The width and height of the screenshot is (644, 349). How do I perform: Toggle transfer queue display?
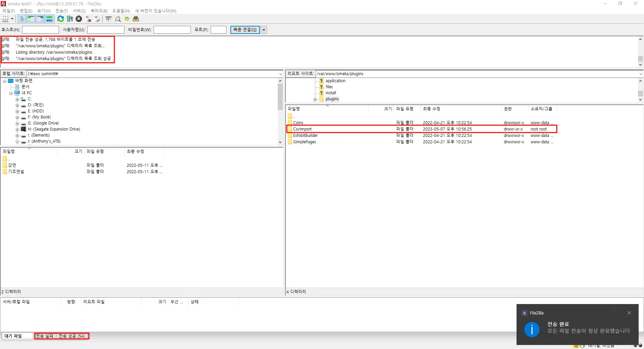49,19
